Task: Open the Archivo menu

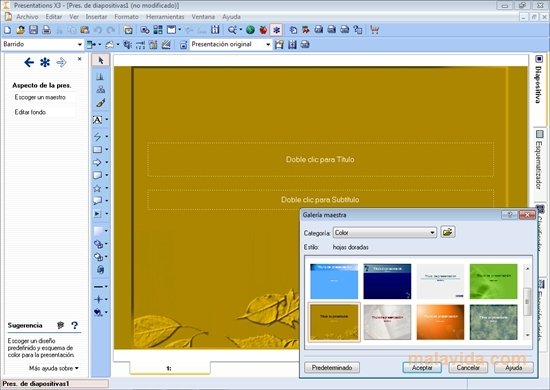Action: coord(27,16)
